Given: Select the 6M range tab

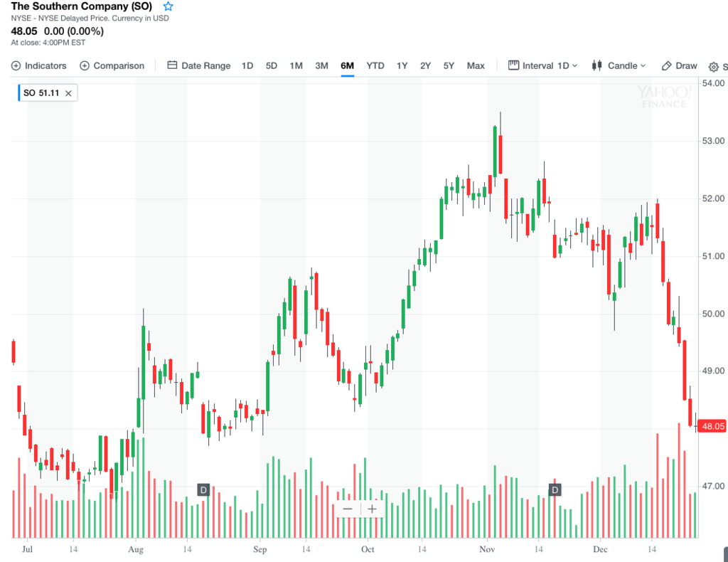Looking at the screenshot, I should (347, 65).
